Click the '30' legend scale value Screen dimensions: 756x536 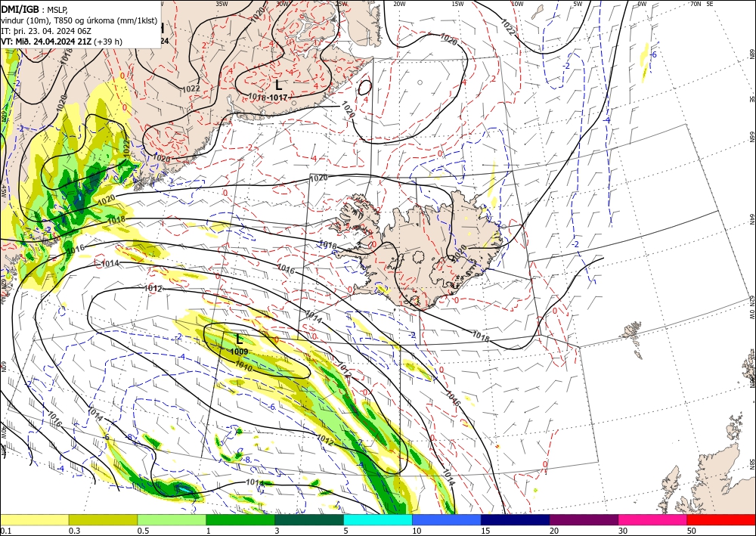pyautogui.click(x=624, y=531)
